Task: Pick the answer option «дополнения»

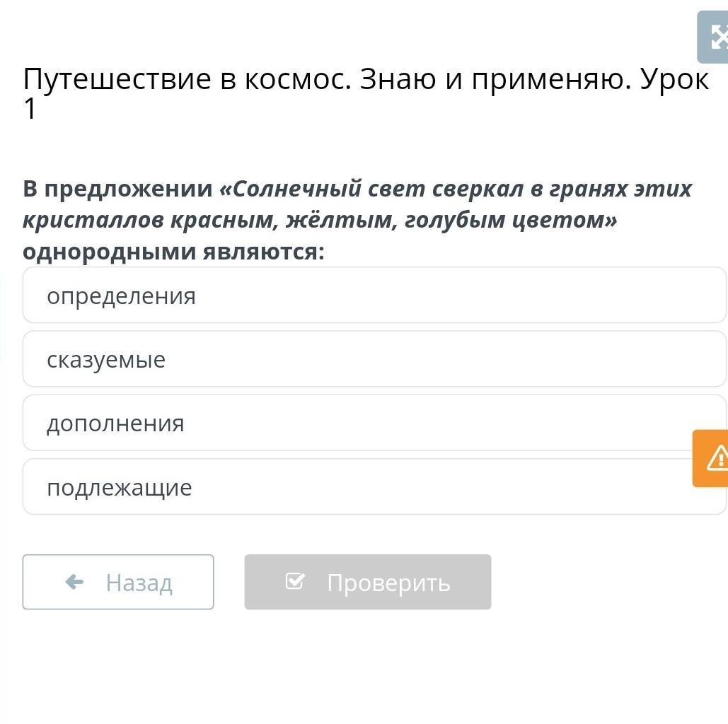Action: point(374,423)
